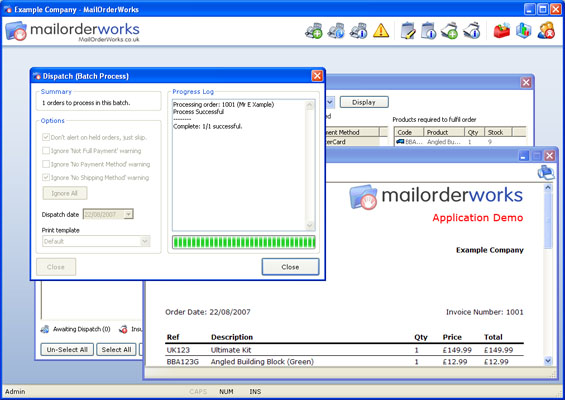Close the orders window behind the dialog

pyautogui.click(x=526, y=83)
